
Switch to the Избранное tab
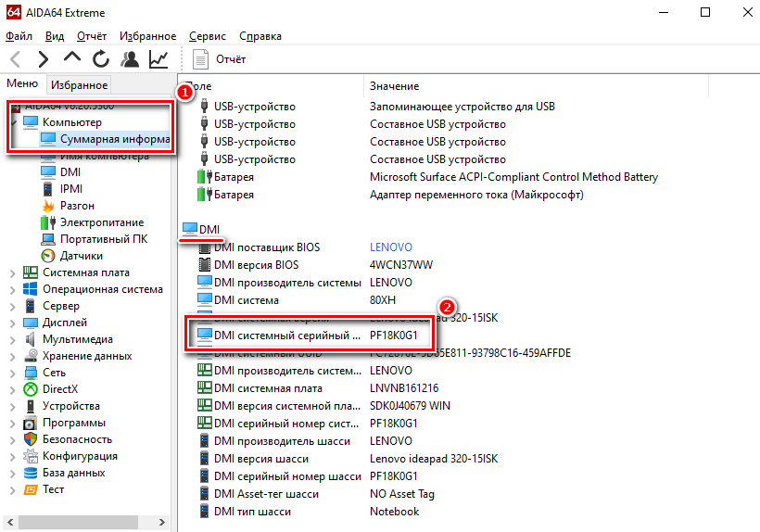(x=80, y=85)
